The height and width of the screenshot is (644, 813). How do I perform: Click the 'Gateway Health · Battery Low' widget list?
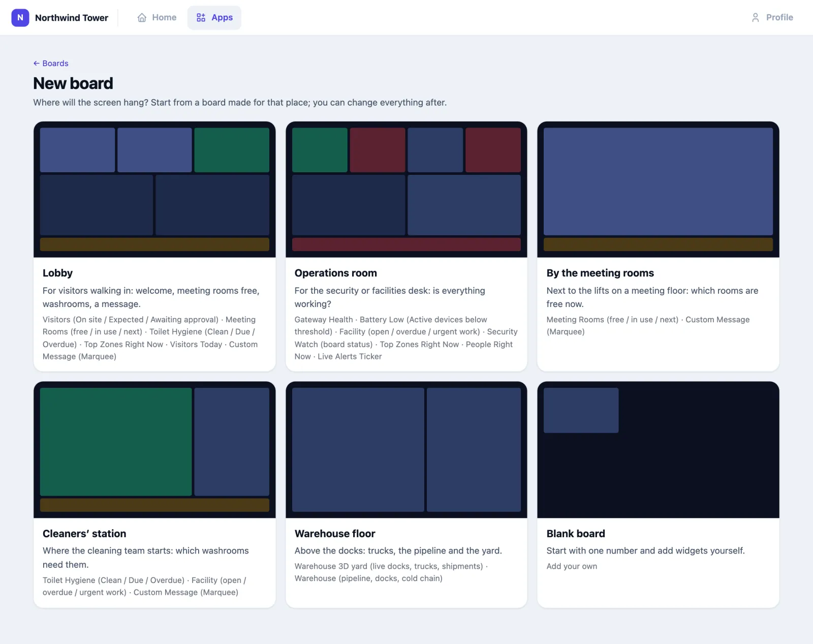point(406,338)
